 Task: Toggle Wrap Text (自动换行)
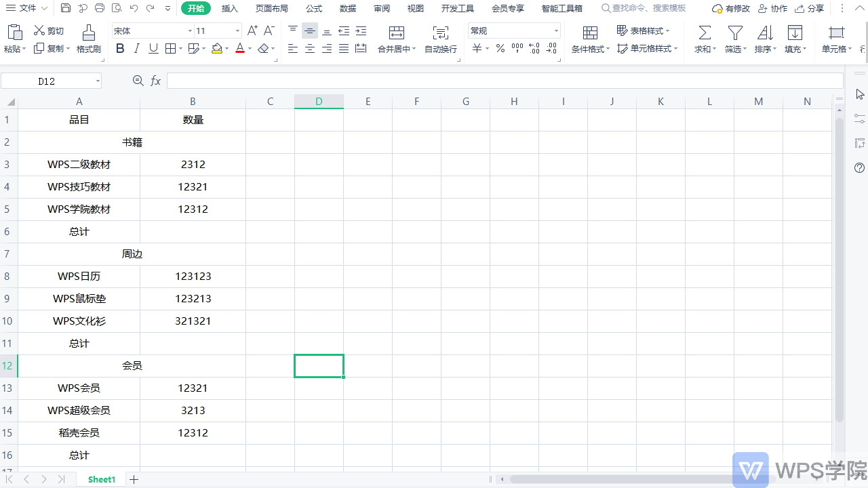pyautogui.click(x=441, y=33)
